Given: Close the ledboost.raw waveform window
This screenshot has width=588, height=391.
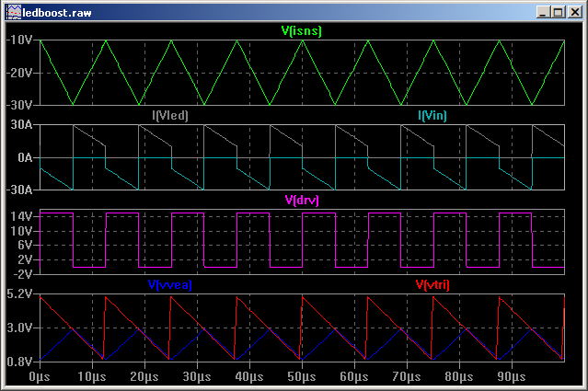Looking at the screenshot, I should 573,11.
